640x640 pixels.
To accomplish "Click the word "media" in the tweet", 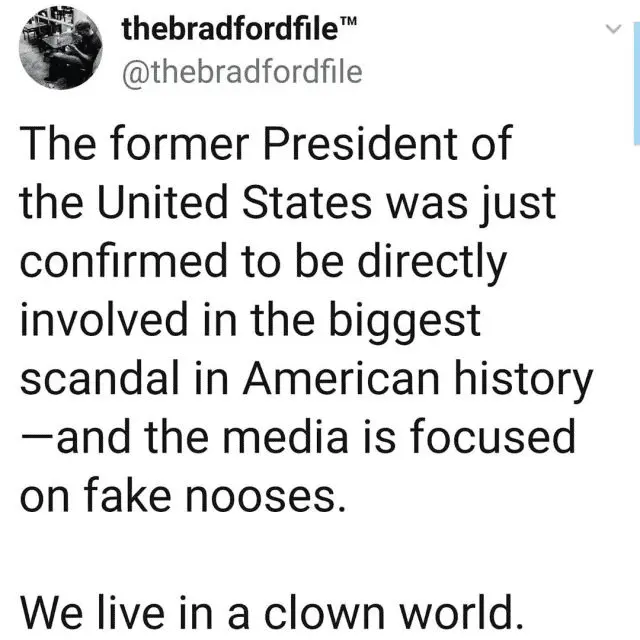I will pos(333,437).
